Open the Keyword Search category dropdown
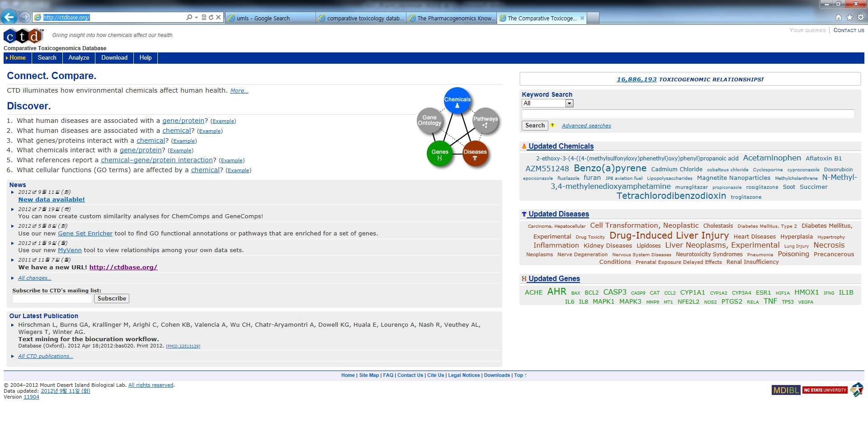868x432 pixels. point(547,103)
